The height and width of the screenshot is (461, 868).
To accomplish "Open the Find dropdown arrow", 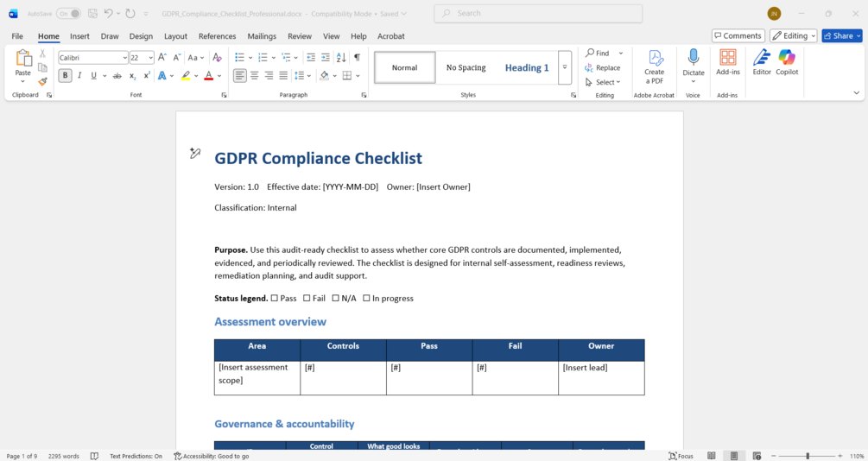I will coord(620,54).
